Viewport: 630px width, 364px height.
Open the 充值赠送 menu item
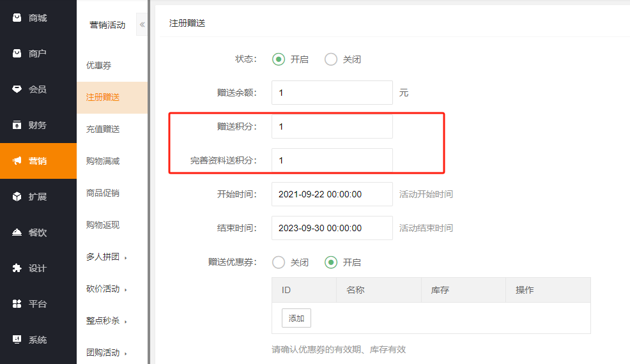click(103, 129)
